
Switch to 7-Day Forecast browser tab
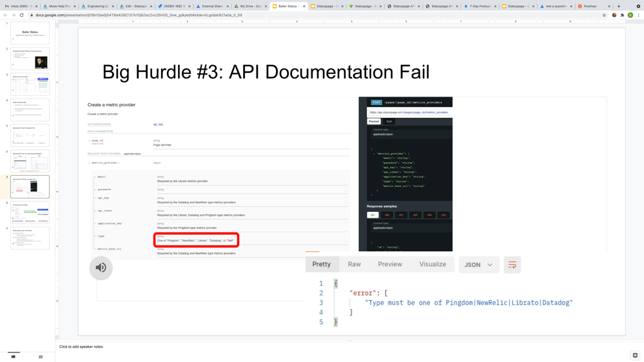coord(480,6)
